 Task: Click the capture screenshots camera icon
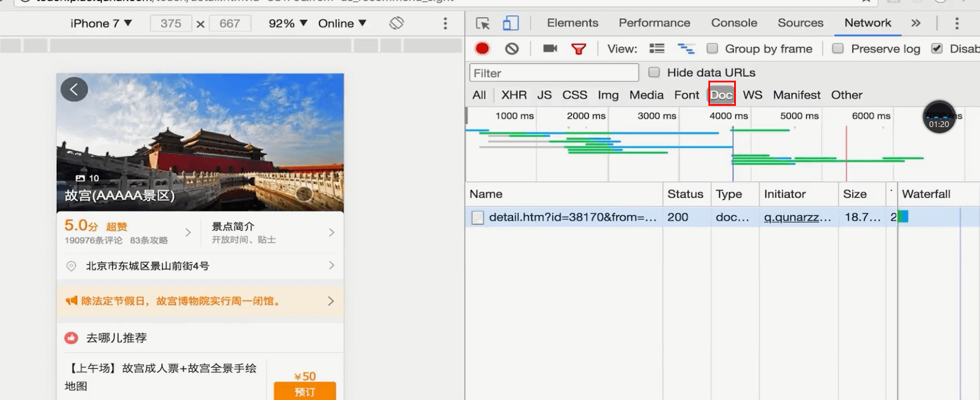550,49
